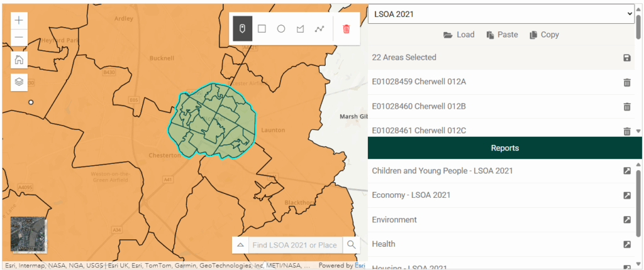Select the rectangle selection tool
Image resolution: width=644 pixels, height=270 pixels.
(262, 29)
